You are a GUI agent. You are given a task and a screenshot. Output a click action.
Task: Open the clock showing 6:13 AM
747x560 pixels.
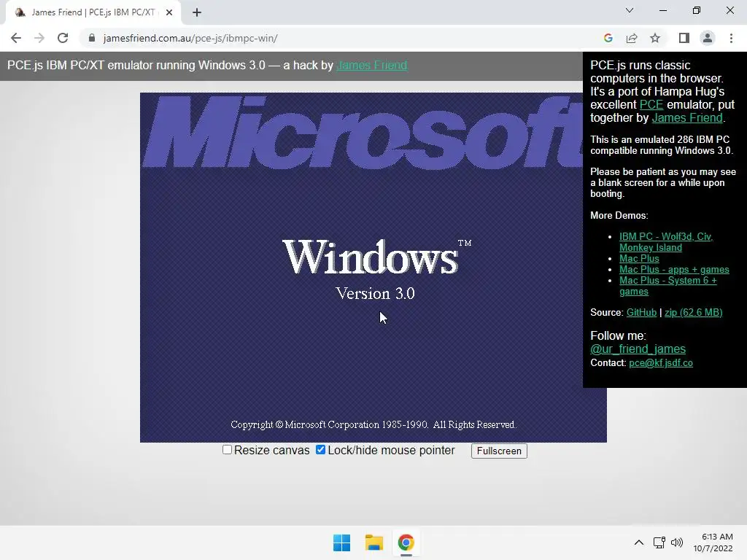[713, 542]
